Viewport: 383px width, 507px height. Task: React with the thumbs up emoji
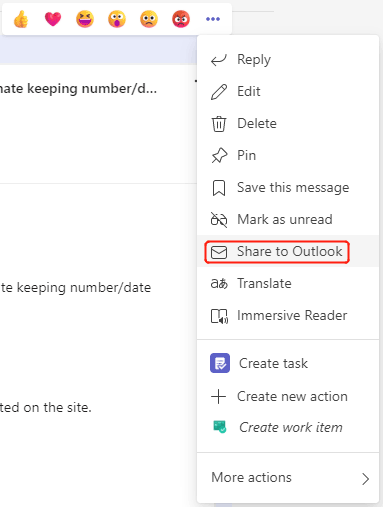click(x=21, y=19)
